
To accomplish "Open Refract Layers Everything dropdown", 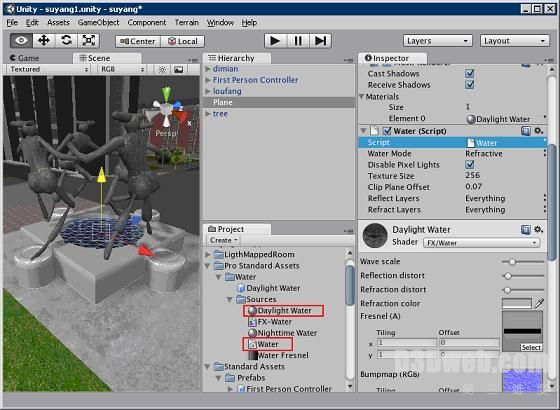I will [505, 210].
